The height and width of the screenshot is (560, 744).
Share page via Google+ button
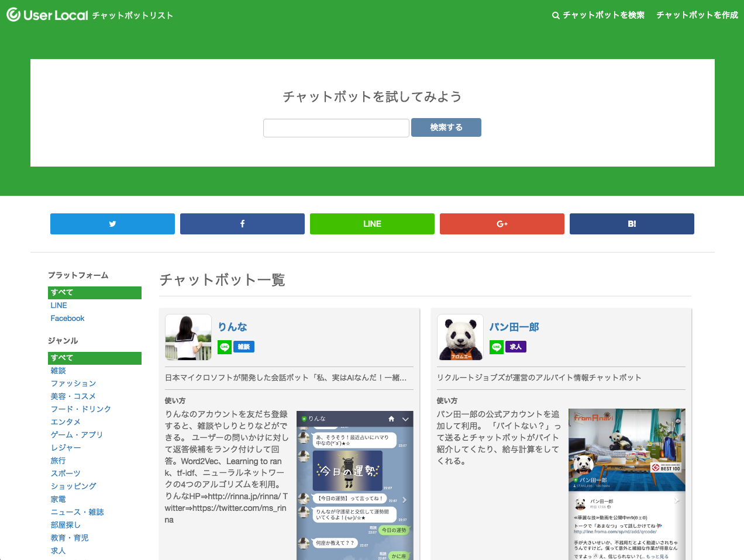coord(502,224)
